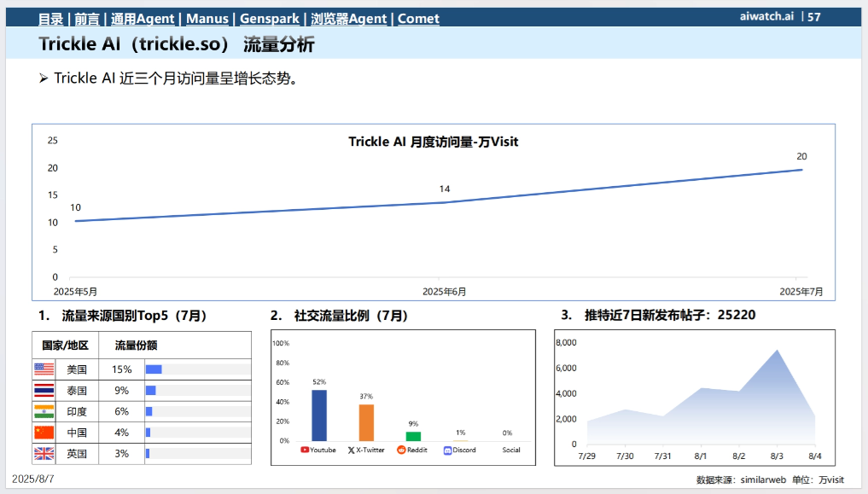Click the chart title 月度访问量-万Visit
The image size is (868, 494).
[433, 142]
